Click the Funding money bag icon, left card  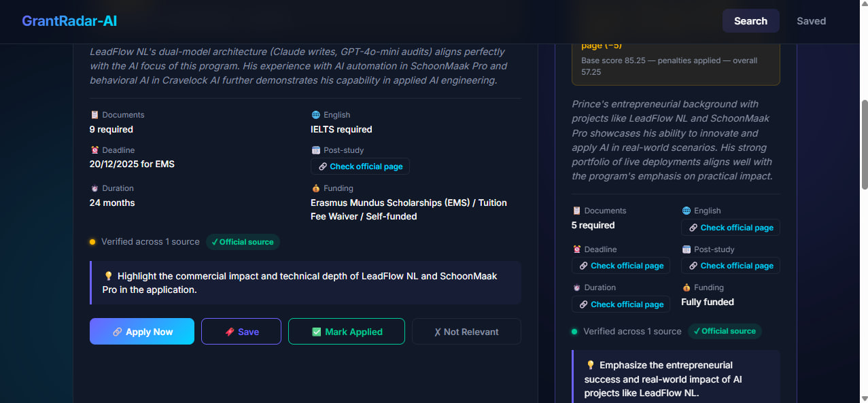(315, 188)
